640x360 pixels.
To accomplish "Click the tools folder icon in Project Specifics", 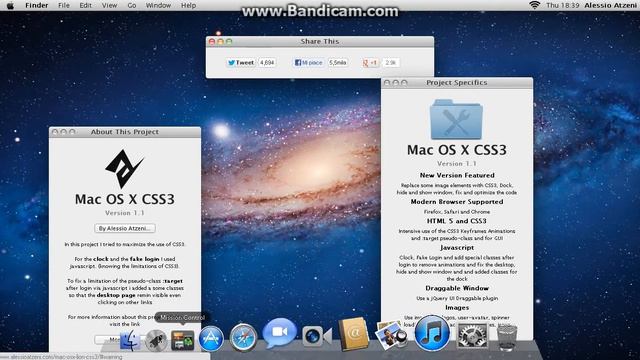I will point(456,119).
